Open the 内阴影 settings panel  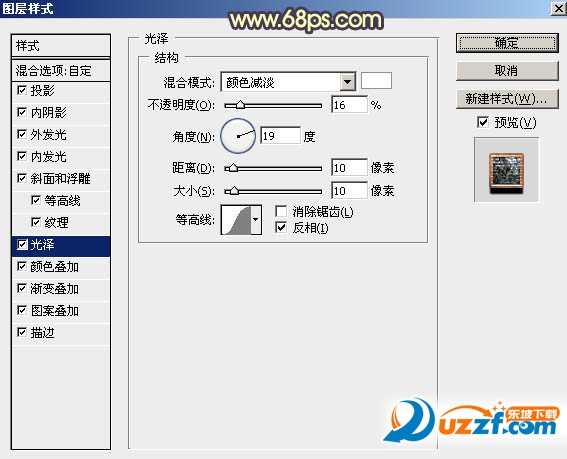pos(61,112)
